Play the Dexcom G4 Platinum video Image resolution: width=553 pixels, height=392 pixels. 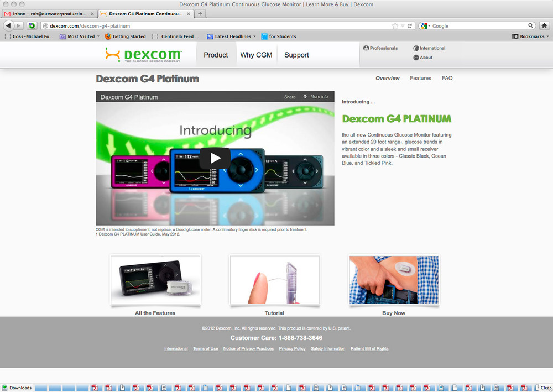tap(215, 158)
